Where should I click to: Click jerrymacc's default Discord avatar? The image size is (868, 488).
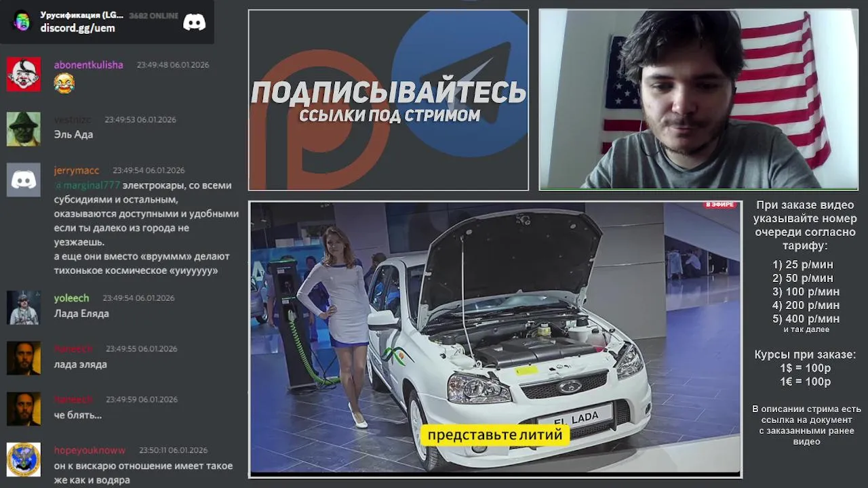coord(24,180)
